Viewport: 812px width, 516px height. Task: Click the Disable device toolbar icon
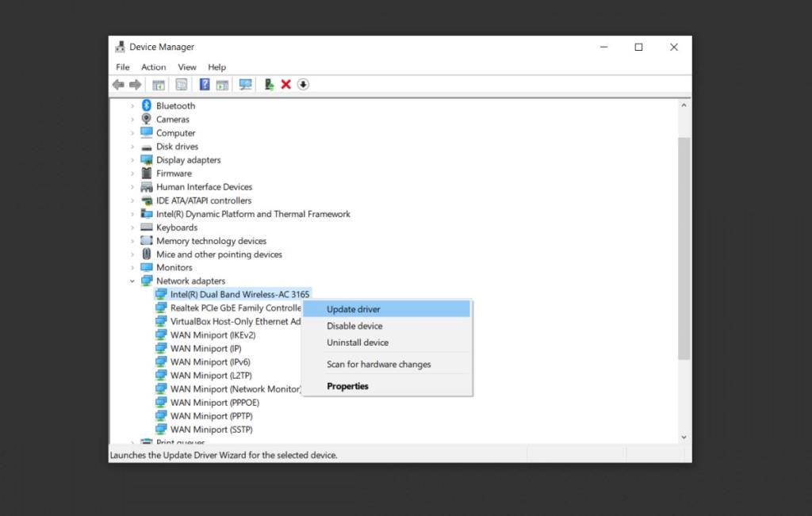click(302, 84)
